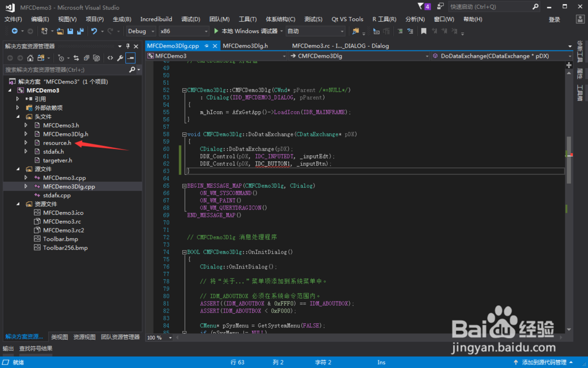Click the Pending Changes Filter clock icon
This screenshot has width=588, height=368.
click(61, 58)
